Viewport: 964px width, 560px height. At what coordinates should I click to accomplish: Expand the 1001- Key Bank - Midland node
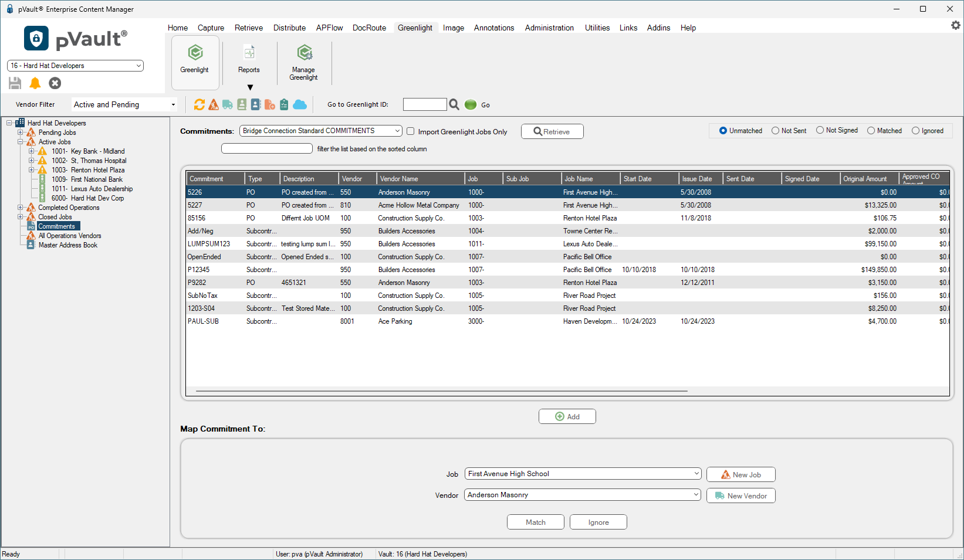click(32, 151)
